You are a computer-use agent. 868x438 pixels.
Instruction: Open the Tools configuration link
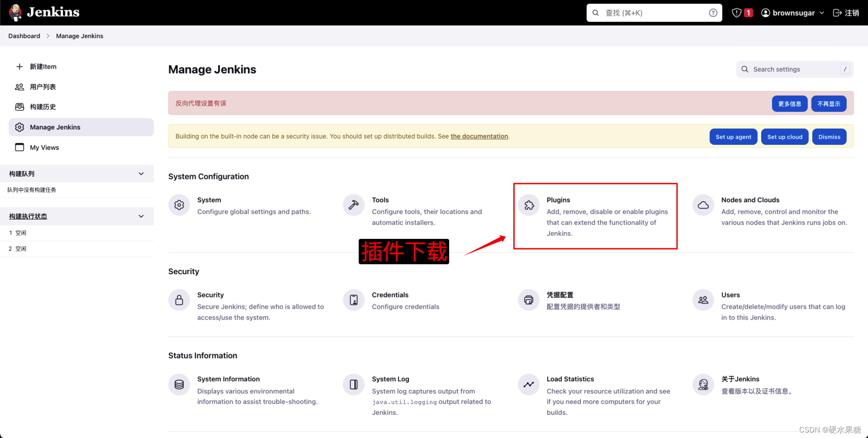pos(380,200)
